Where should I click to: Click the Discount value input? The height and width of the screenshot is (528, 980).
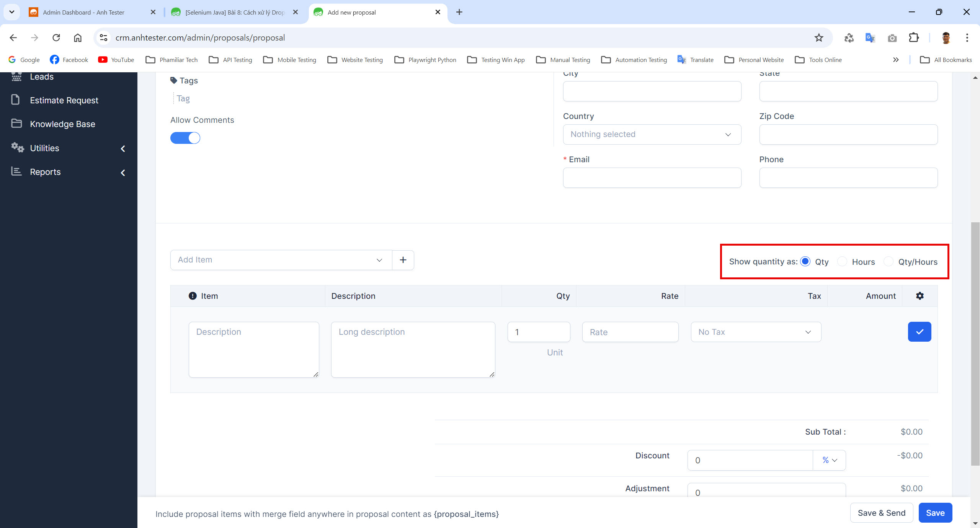coord(750,460)
